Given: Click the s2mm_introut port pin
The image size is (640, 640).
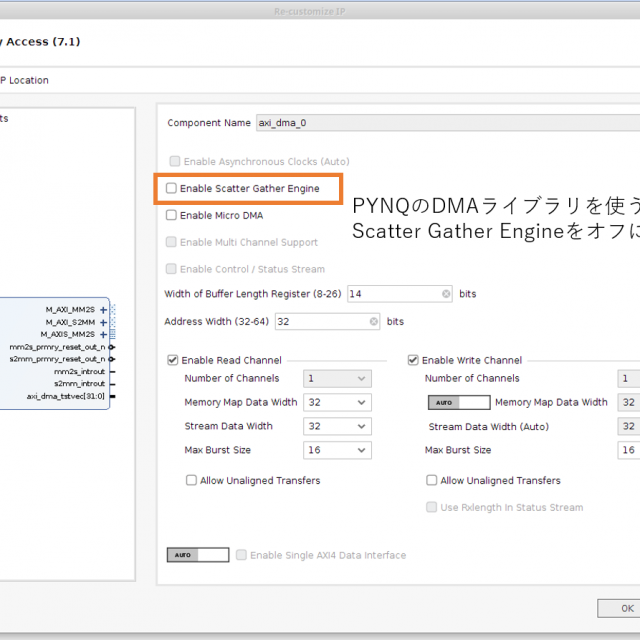Looking at the screenshot, I should pos(112,383).
